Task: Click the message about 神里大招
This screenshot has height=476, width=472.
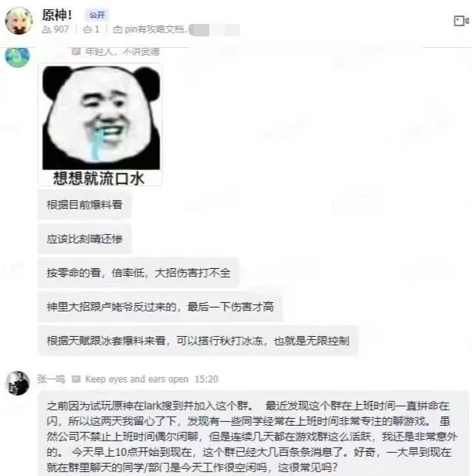Action: [x=160, y=307]
